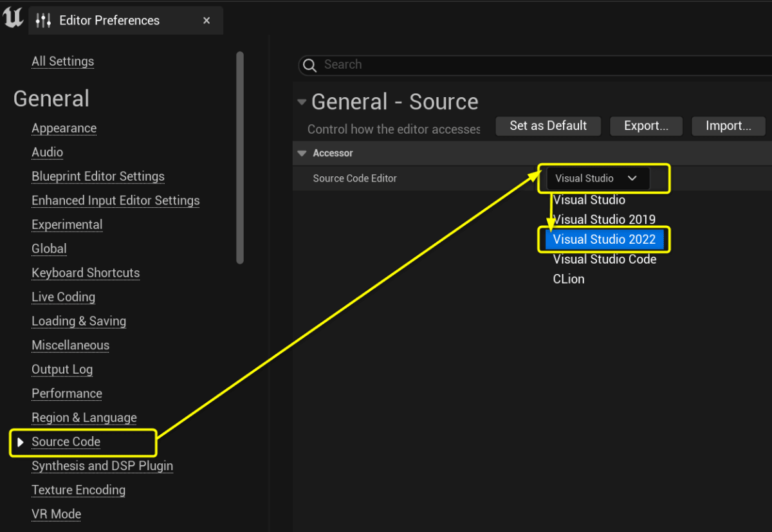Click the settings list scrollbar

click(x=241, y=154)
